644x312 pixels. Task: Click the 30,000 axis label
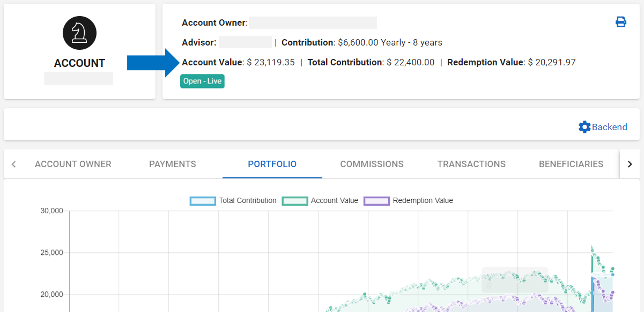(x=51, y=211)
